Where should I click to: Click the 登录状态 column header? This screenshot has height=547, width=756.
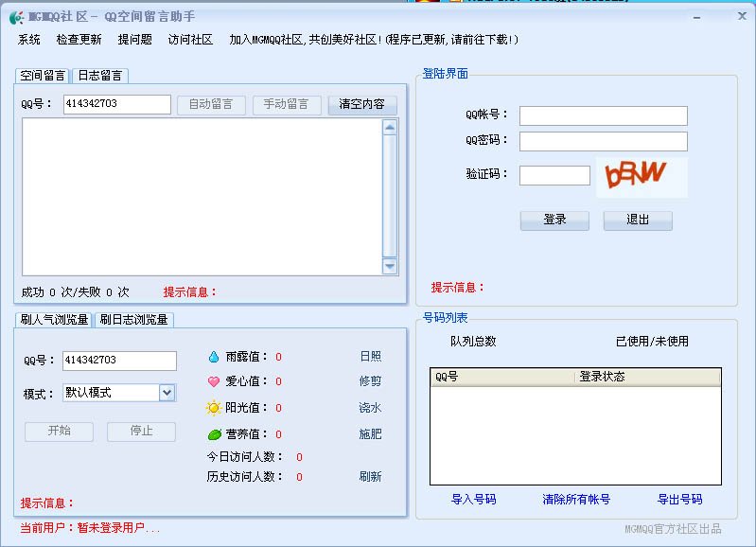pyautogui.click(x=647, y=378)
